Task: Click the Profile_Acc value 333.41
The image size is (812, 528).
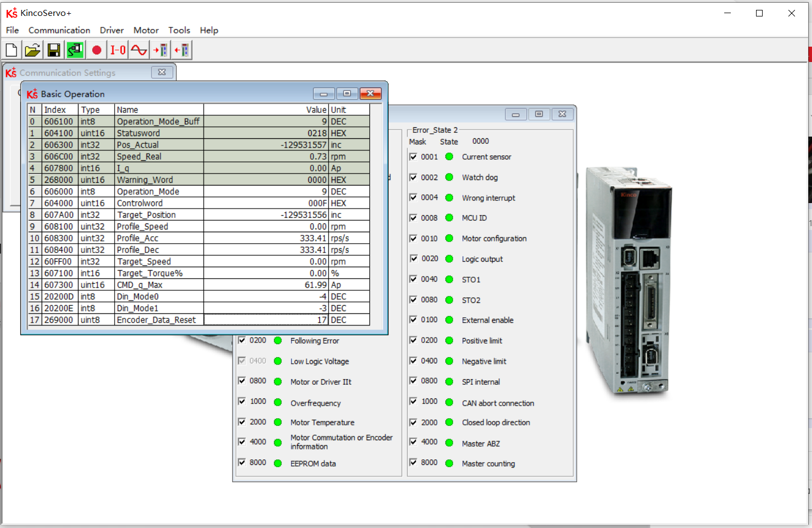Action: (x=266, y=238)
